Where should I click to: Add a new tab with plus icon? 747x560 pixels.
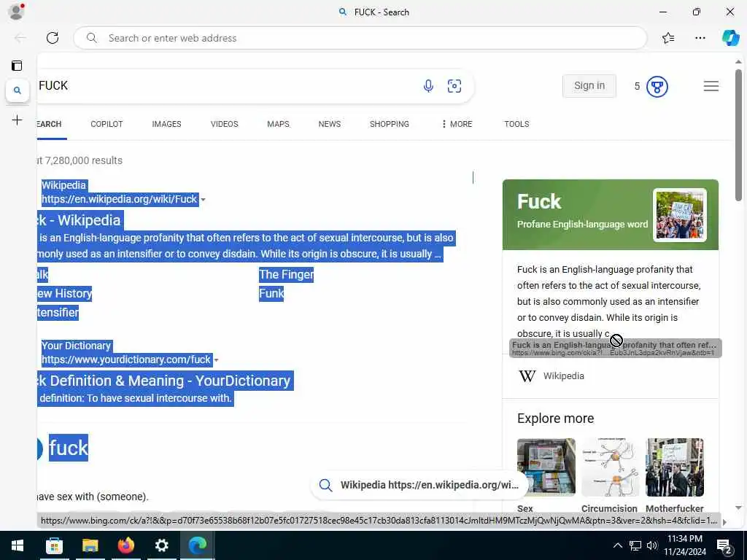click(18, 120)
